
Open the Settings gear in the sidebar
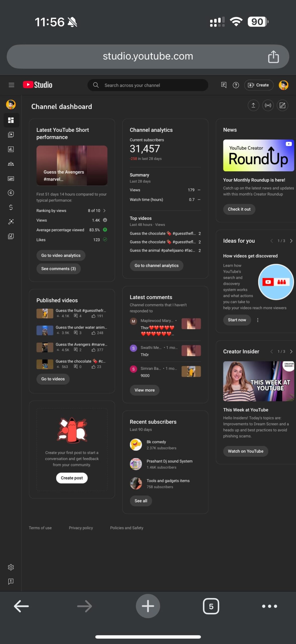pos(11,567)
